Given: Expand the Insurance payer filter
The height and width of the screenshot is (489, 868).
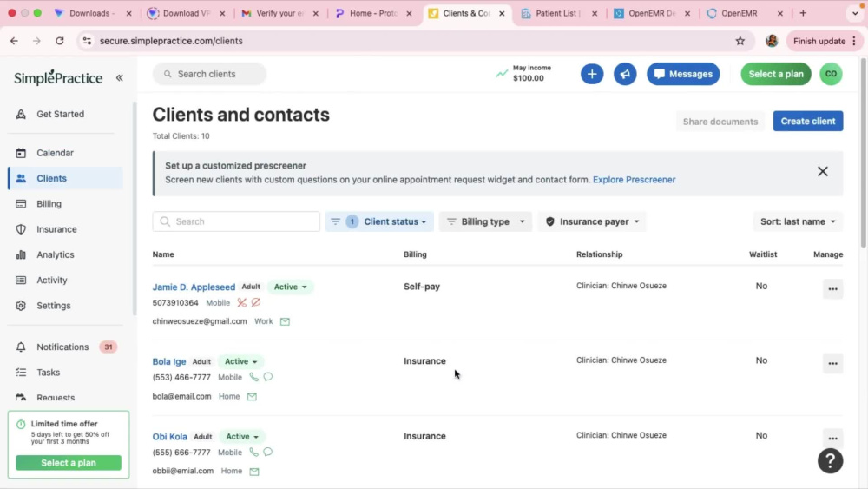Looking at the screenshot, I should tap(592, 221).
